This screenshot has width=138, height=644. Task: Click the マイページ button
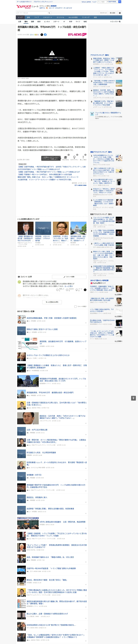(103, 13)
